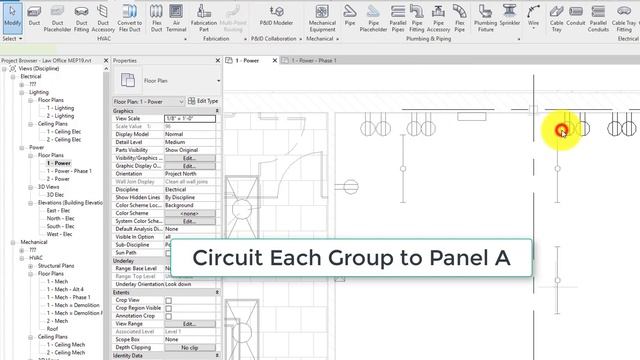Launch the P&ID Modeler

click(x=276, y=16)
